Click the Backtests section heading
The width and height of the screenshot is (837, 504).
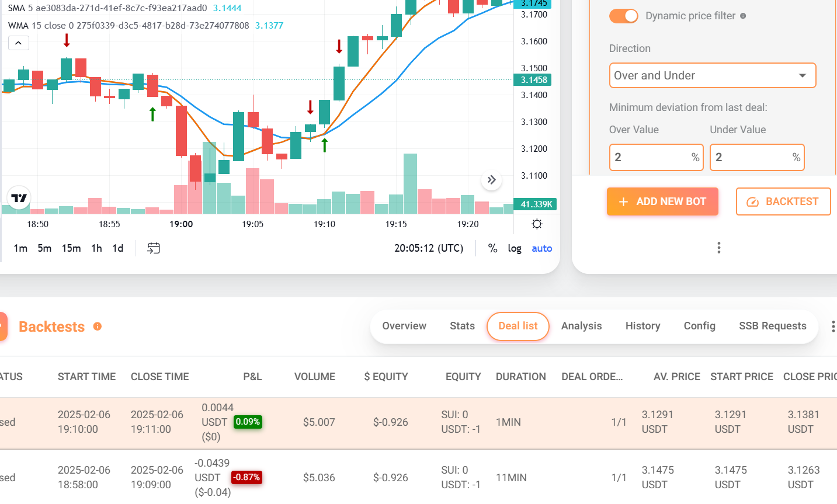(x=52, y=326)
